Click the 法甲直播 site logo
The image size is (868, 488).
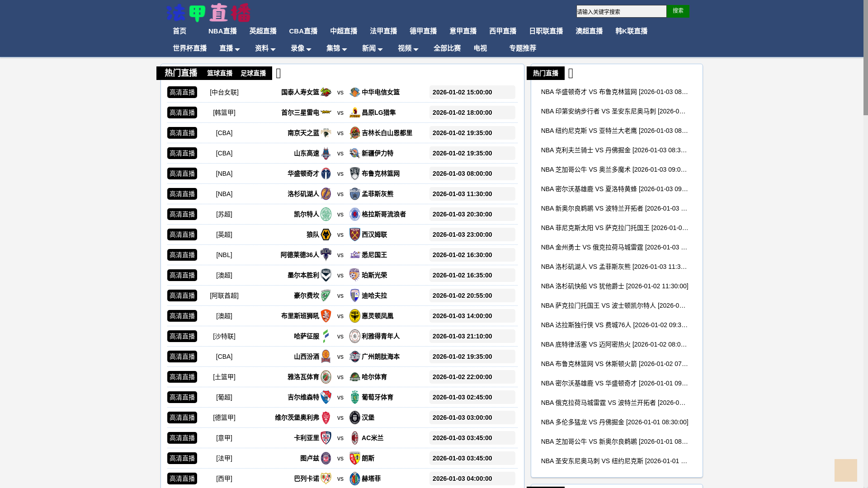(208, 13)
